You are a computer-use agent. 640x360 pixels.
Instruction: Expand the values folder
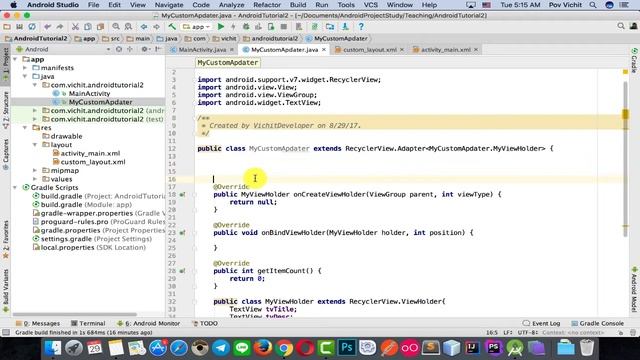coord(35,179)
